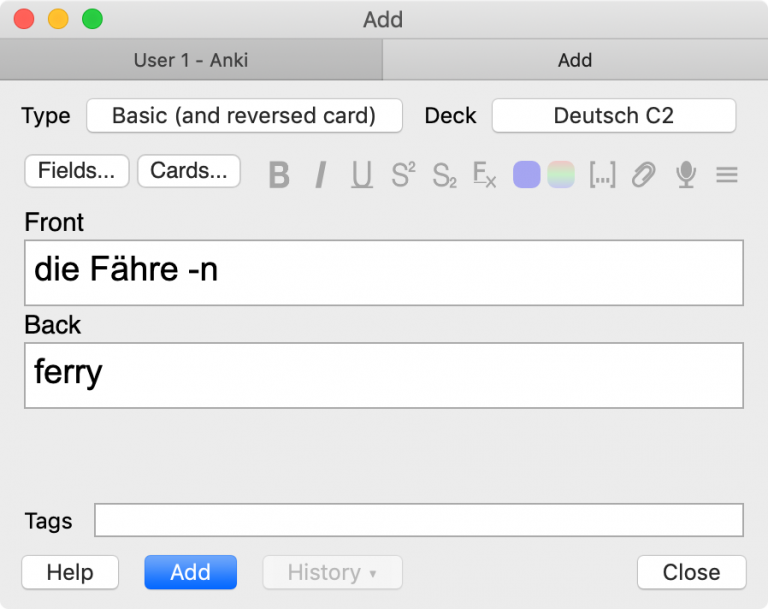This screenshot has height=609, width=768.
Task: Close the window with the red button
Action: pos(24,19)
